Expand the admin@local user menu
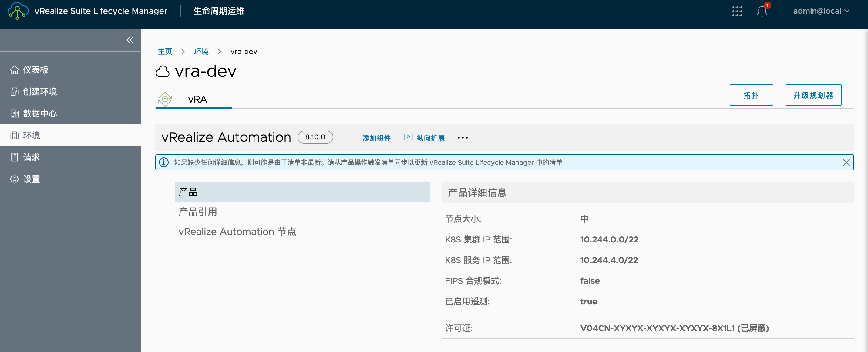Image resolution: width=868 pixels, height=352 pixels. (821, 11)
